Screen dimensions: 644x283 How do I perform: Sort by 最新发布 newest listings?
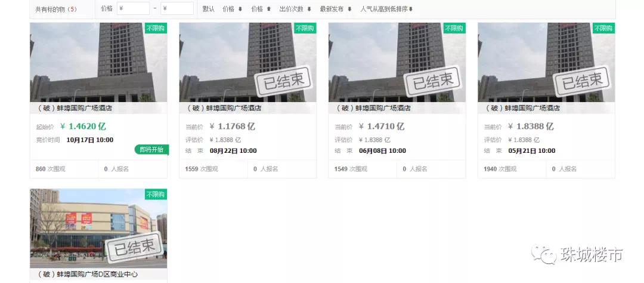(336, 9)
